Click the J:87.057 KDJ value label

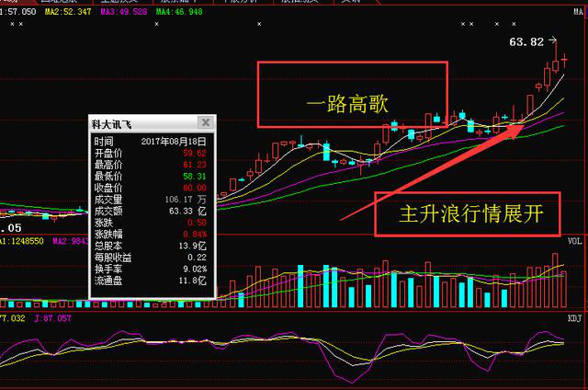coord(51,317)
